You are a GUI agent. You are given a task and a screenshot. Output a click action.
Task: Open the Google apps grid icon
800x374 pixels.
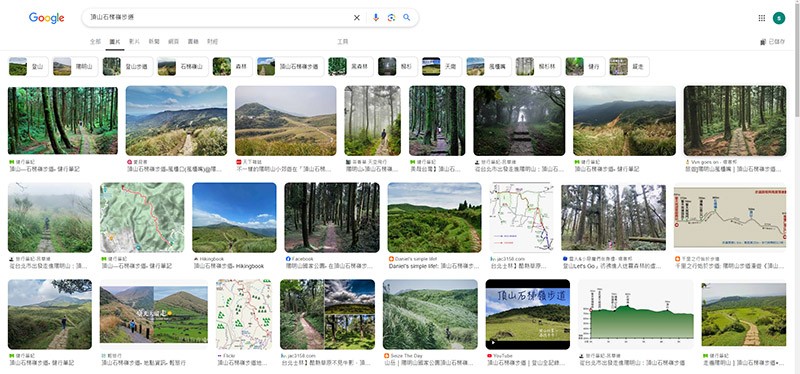[x=762, y=18]
